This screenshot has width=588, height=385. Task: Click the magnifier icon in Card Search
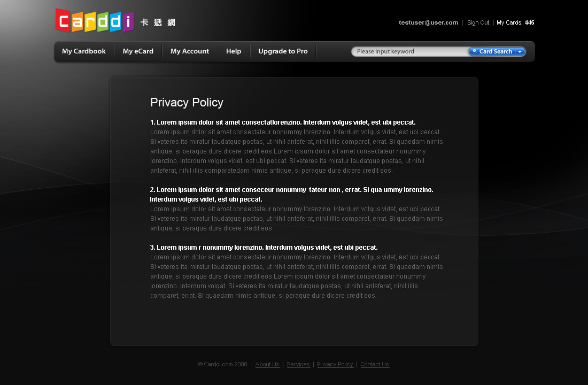click(x=474, y=51)
